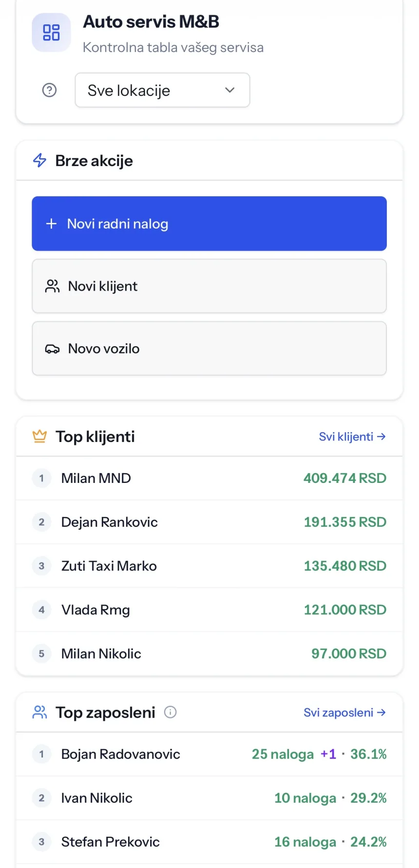Click the amount 409.474 RSD

tap(345, 478)
